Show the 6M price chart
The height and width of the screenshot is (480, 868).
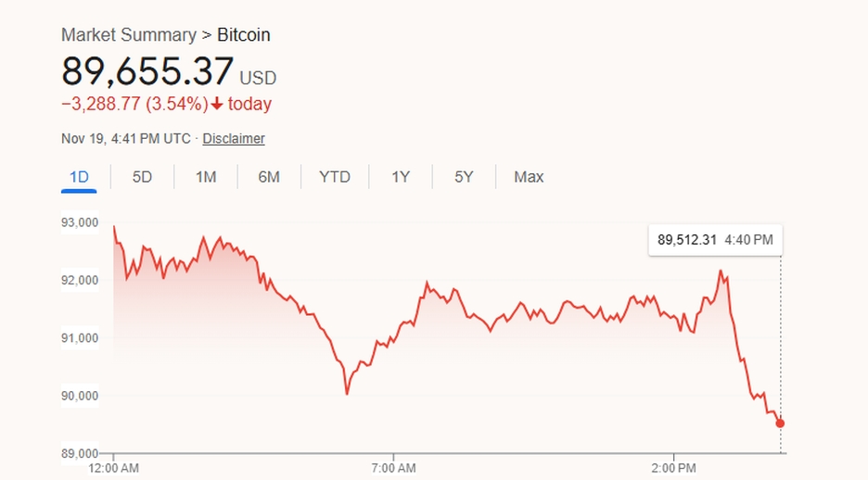pyautogui.click(x=269, y=176)
